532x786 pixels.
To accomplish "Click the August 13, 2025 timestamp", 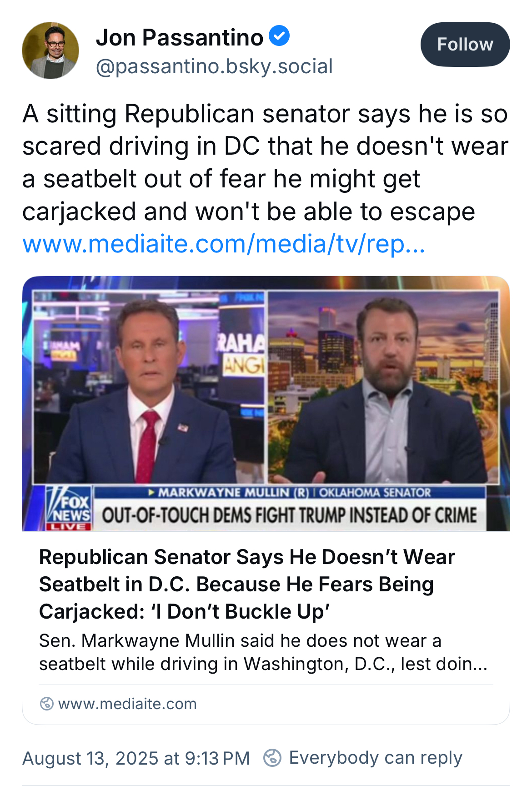I will coord(136,758).
